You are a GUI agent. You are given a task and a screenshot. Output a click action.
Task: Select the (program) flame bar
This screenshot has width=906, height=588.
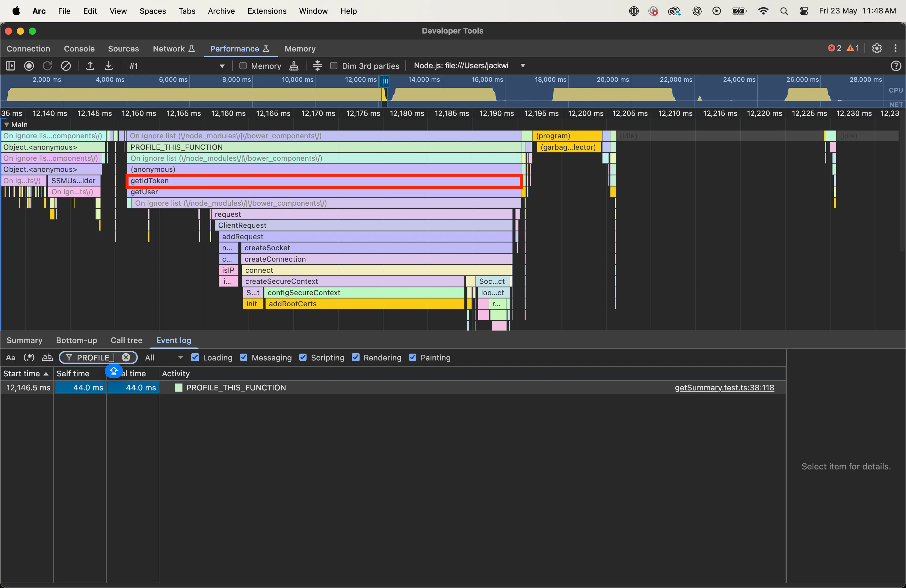(567, 136)
